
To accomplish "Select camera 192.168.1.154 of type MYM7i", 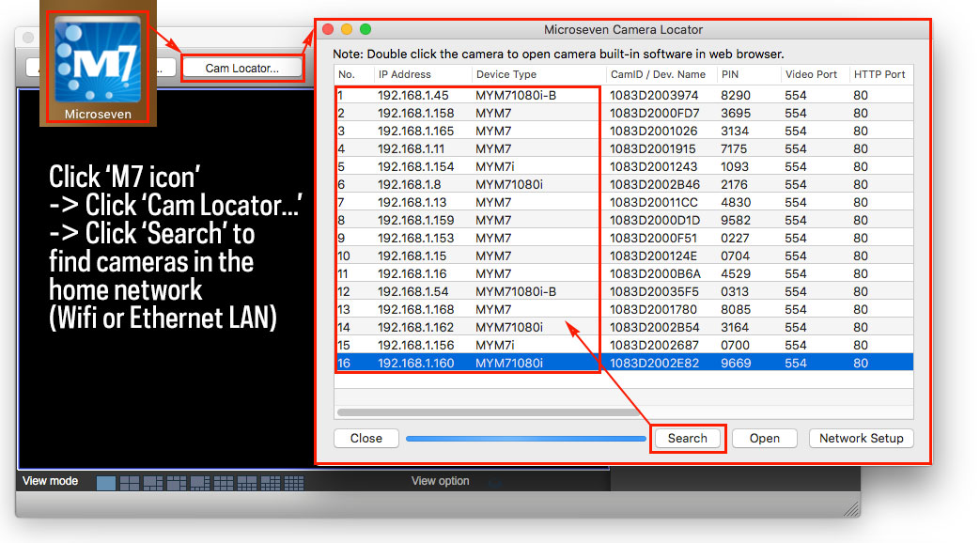I will tap(415, 167).
